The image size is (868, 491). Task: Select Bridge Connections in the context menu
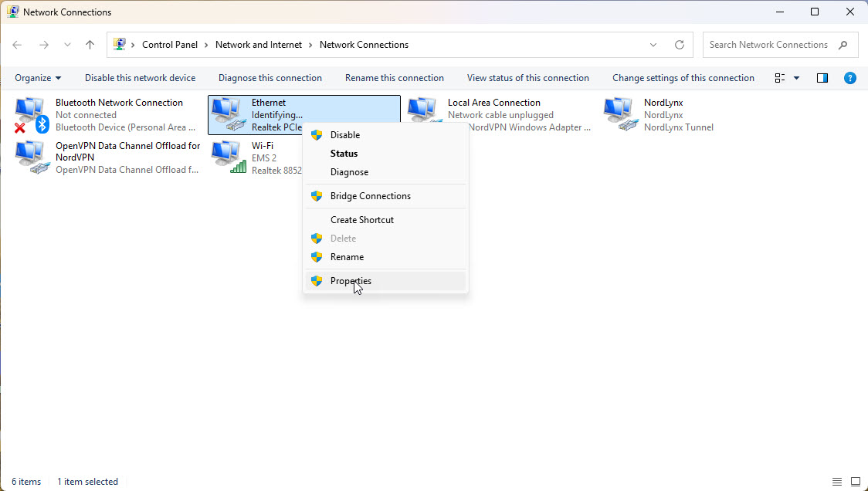370,196
